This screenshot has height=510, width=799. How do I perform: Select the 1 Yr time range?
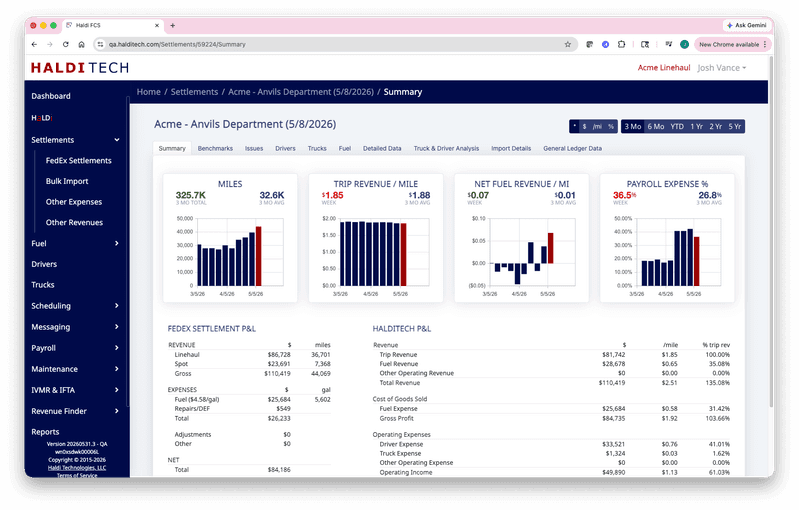coord(697,126)
